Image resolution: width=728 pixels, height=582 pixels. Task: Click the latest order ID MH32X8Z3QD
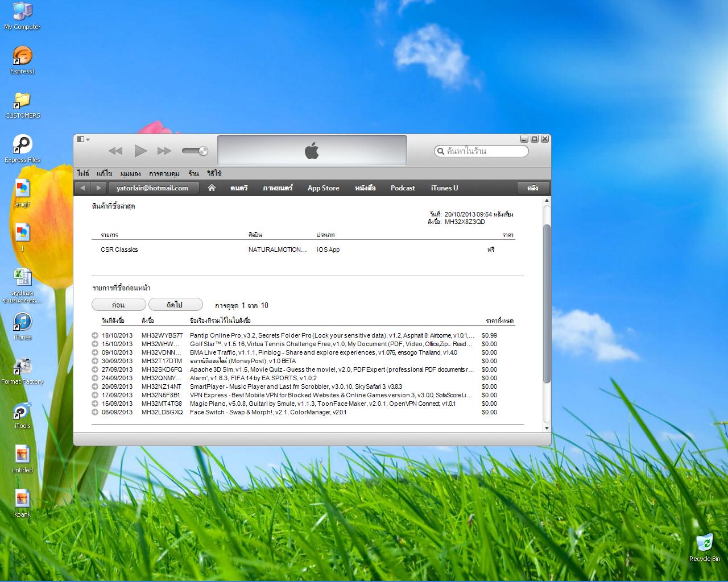pyautogui.click(x=465, y=222)
